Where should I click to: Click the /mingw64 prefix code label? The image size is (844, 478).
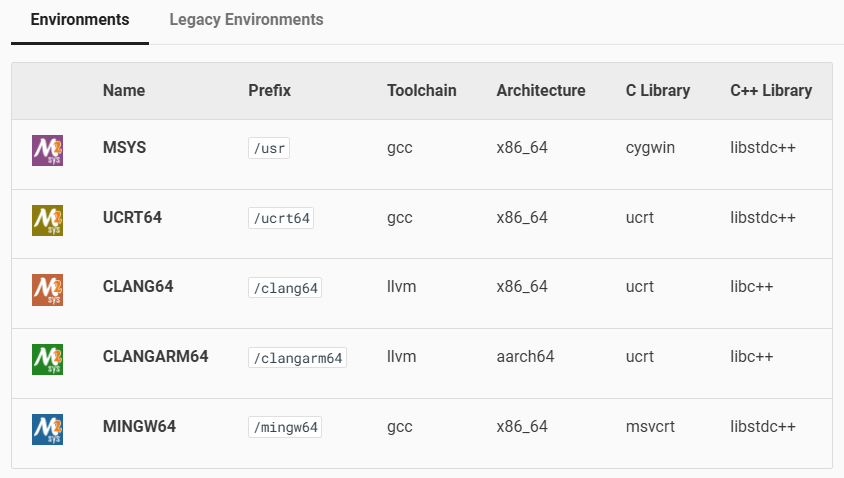tap(285, 428)
